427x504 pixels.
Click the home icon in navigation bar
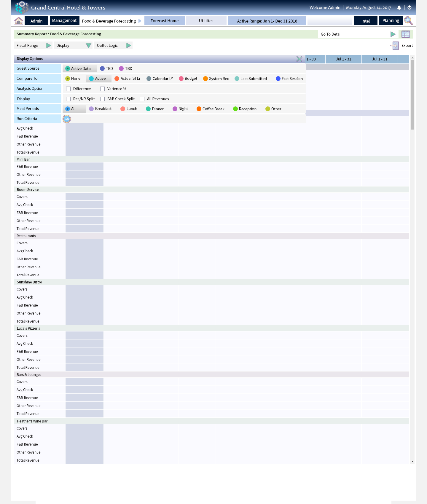coord(19,21)
